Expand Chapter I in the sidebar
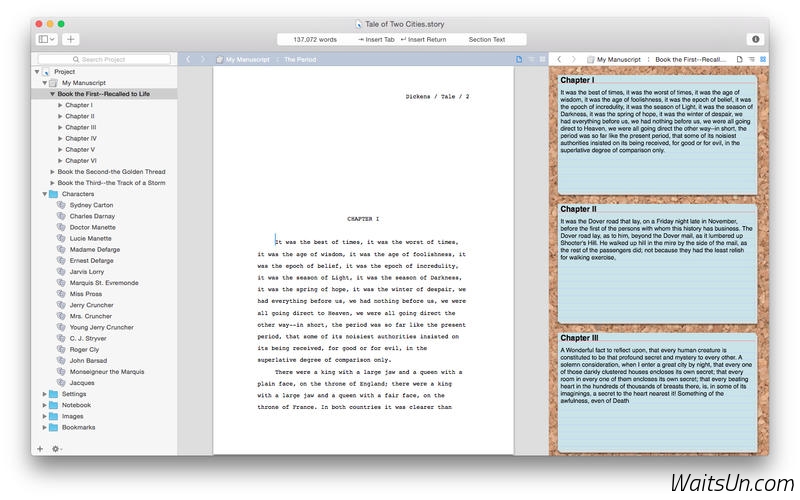This screenshot has height=500, width=800. click(x=60, y=105)
